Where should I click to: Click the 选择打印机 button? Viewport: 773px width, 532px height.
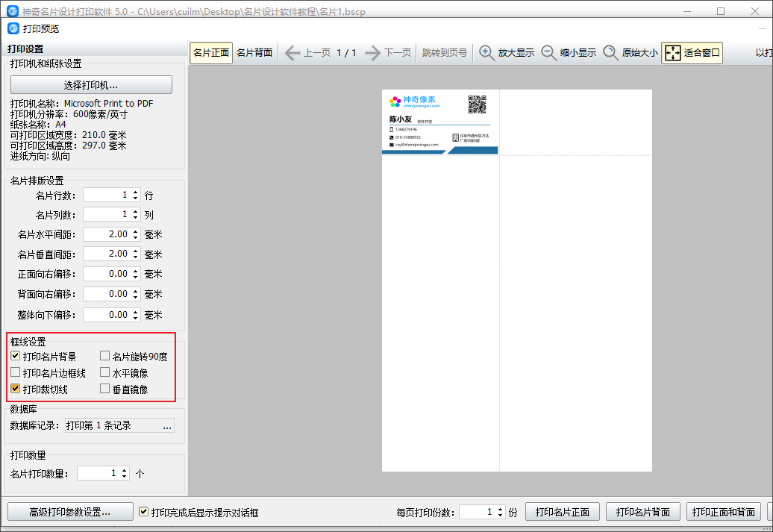[91, 85]
